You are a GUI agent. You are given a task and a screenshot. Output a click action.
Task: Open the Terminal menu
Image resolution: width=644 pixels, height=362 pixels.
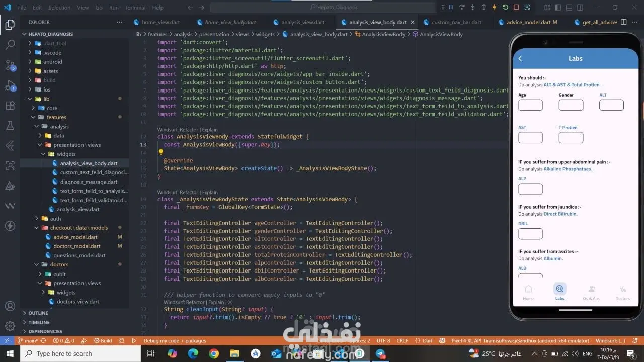tap(135, 8)
